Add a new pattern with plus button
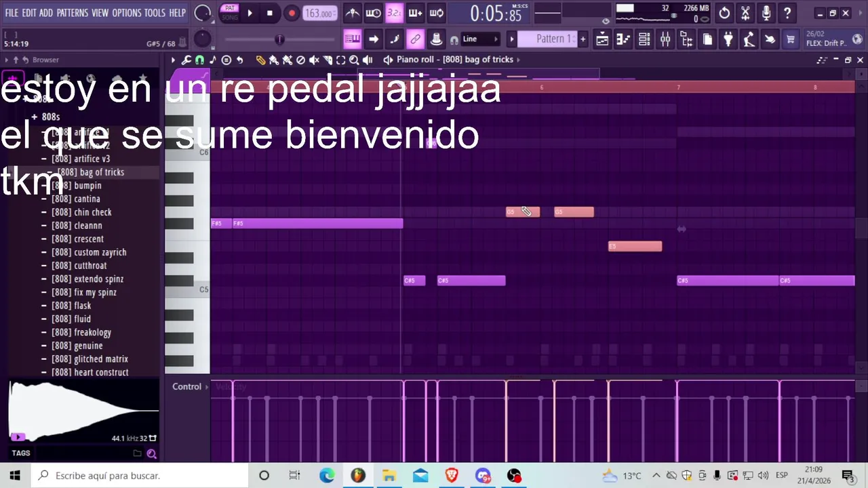 click(x=583, y=39)
